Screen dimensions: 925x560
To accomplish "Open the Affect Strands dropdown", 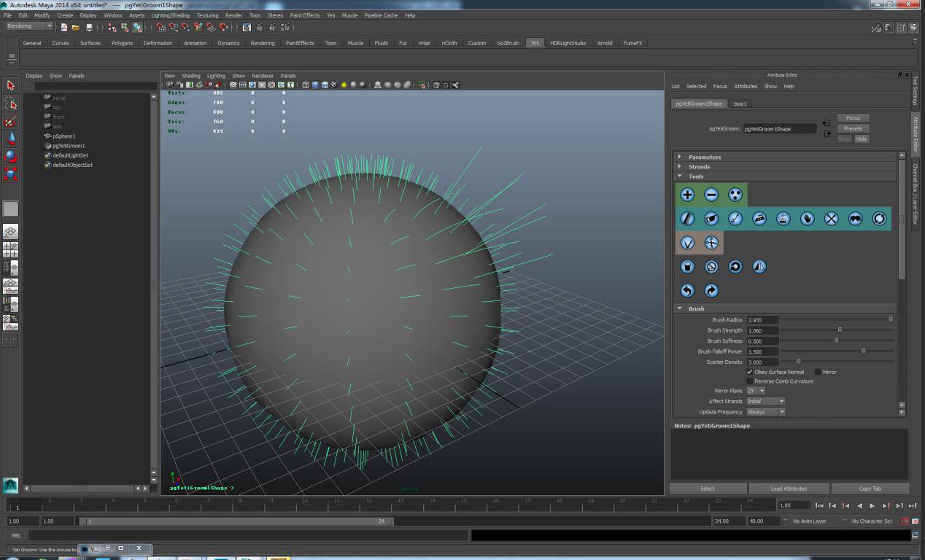I will [765, 401].
